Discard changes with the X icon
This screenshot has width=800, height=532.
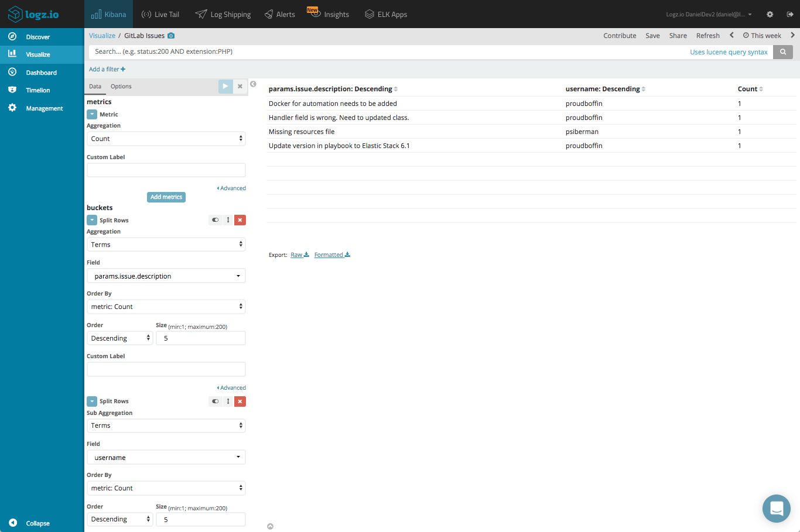pyautogui.click(x=240, y=87)
